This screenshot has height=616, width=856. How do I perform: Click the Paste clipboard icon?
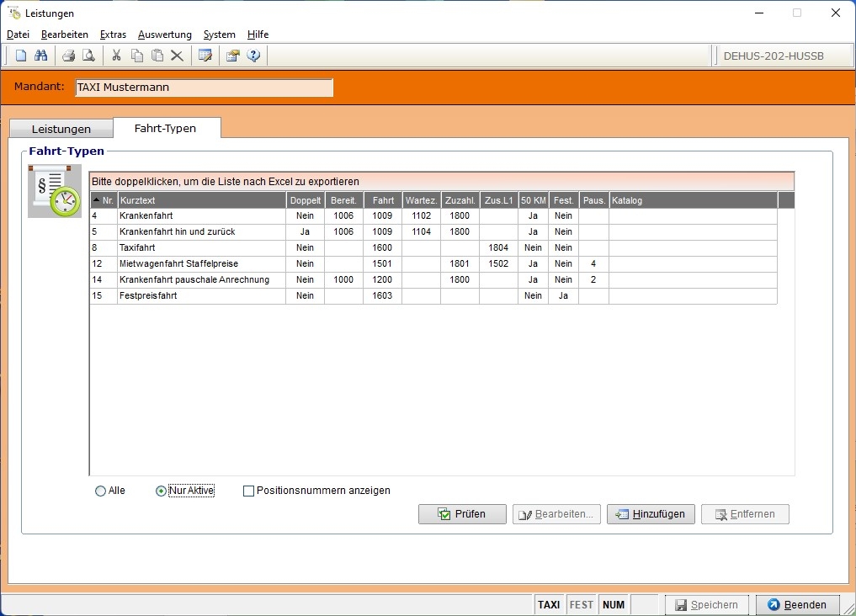click(x=157, y=56)
